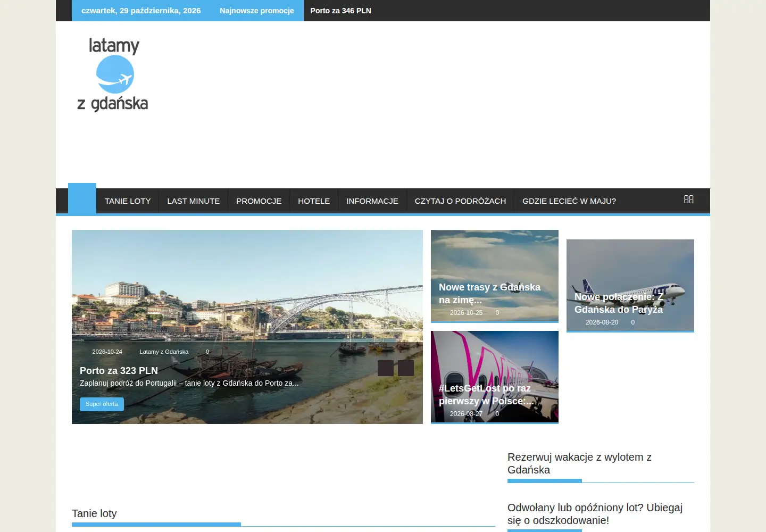
Task: Select Promocje in the navigation bar
Action: point(259,201)
